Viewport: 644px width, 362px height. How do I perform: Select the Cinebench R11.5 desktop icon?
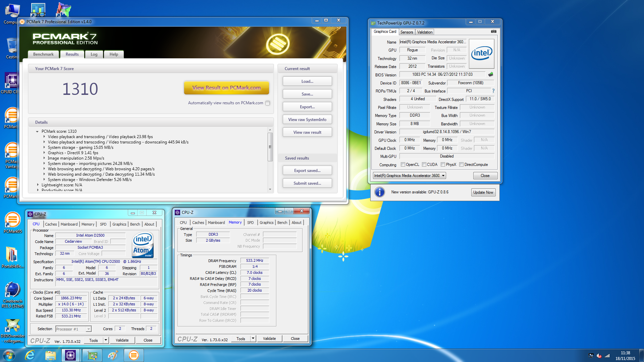12,295
